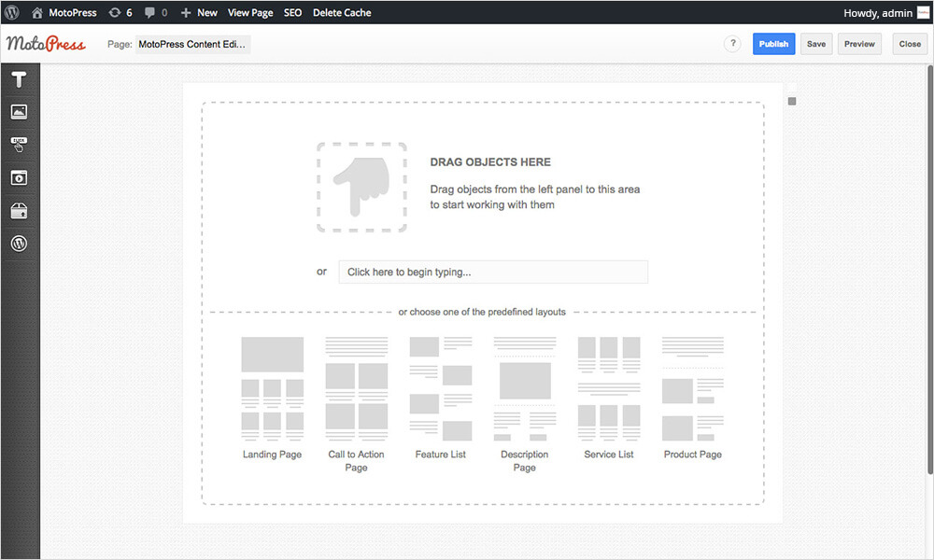Open the comments bubble in admin bar
The image size is (934, 560).
coord(156,13)
